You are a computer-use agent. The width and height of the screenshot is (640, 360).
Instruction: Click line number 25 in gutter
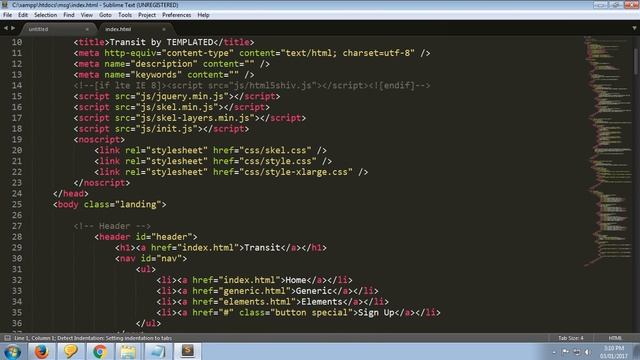click(17, 204)
